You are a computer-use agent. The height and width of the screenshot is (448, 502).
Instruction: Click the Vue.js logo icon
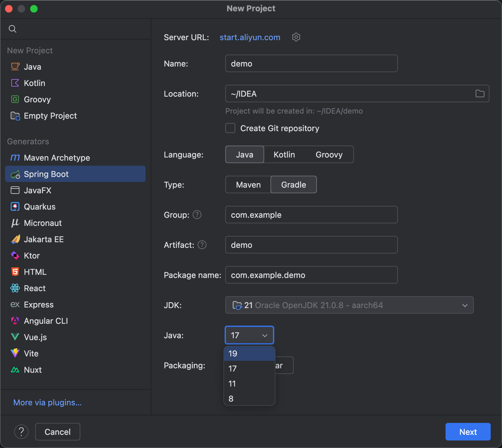tap(15, 337)
